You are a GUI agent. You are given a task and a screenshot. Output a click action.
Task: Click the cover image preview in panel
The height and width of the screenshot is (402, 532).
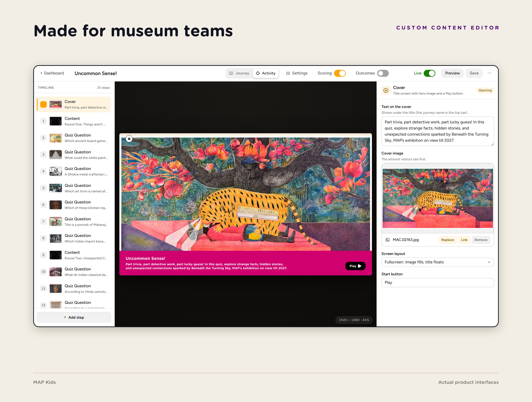[438, 198]
